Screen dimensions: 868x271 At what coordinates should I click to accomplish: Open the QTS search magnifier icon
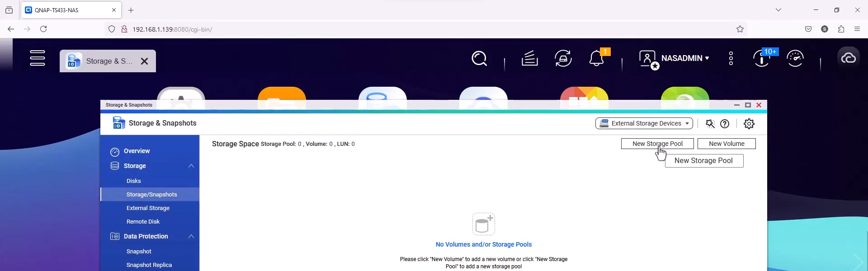coord(479,59)
